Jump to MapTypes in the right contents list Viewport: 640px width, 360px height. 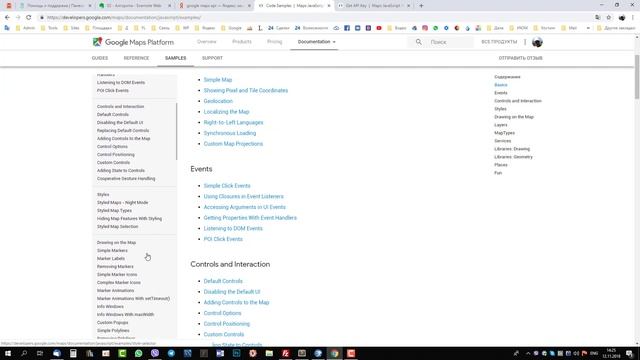point(504,133)
